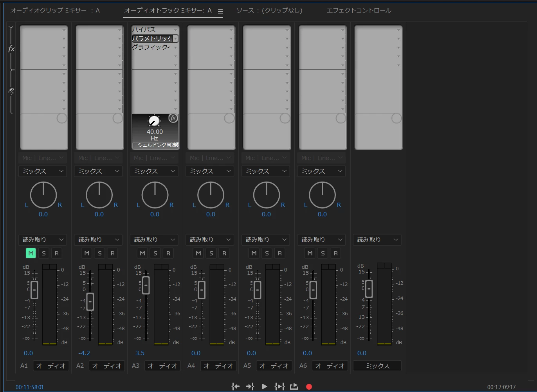Click the red Record button
Image resolution: width=537 pixels, height=392 pixels.
click(309, 387)
